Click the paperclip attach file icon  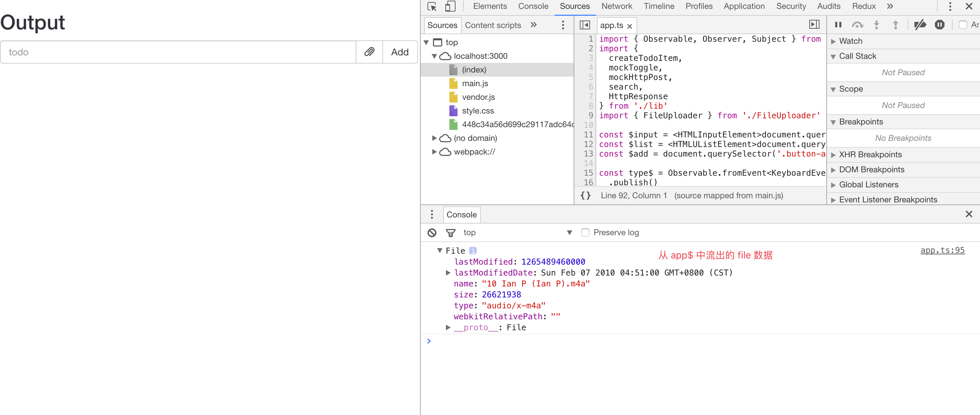click(369, 52)
